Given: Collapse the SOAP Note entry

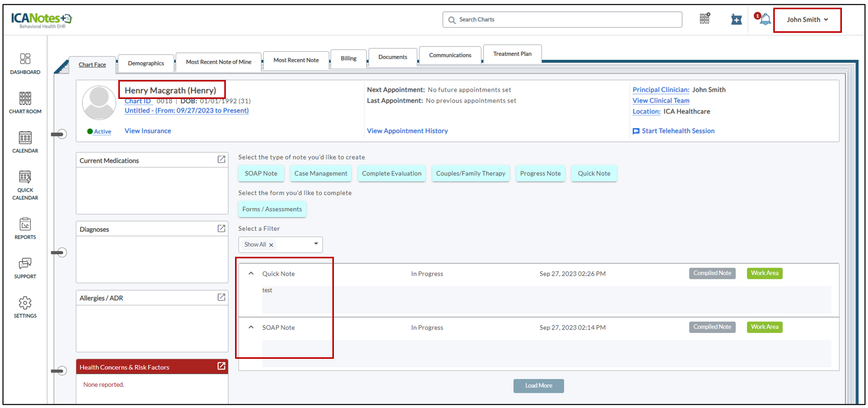Looking at the screenshot, I should [x=251, y=328].
